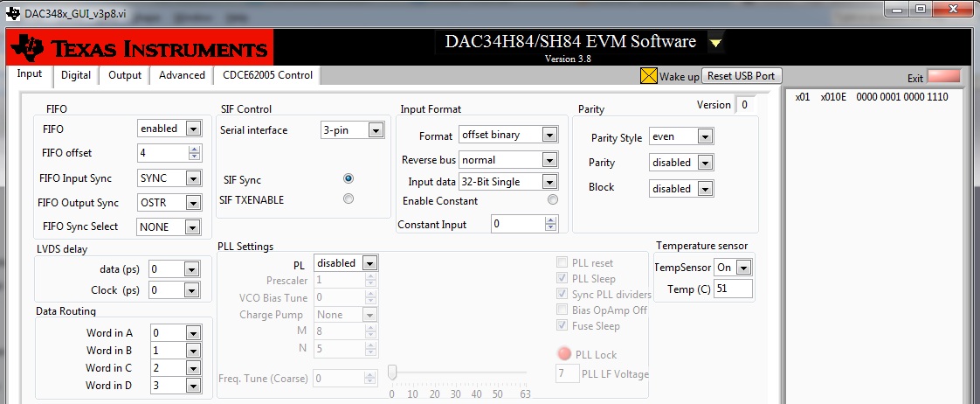Click the PLL M value field

340,331
